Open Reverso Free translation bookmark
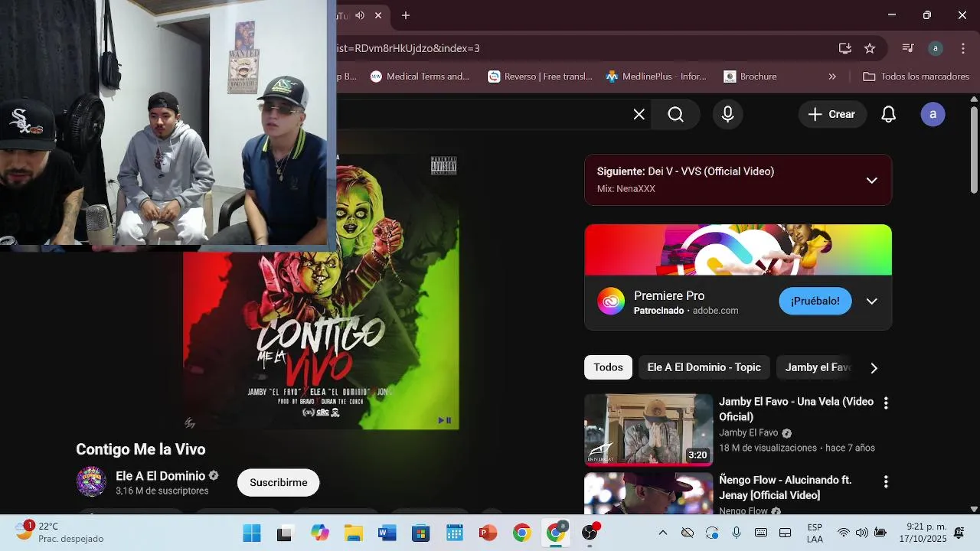Image resolution: width=980 pixels, height=551 pixels. pyautogui.click(x=541, y=77)
